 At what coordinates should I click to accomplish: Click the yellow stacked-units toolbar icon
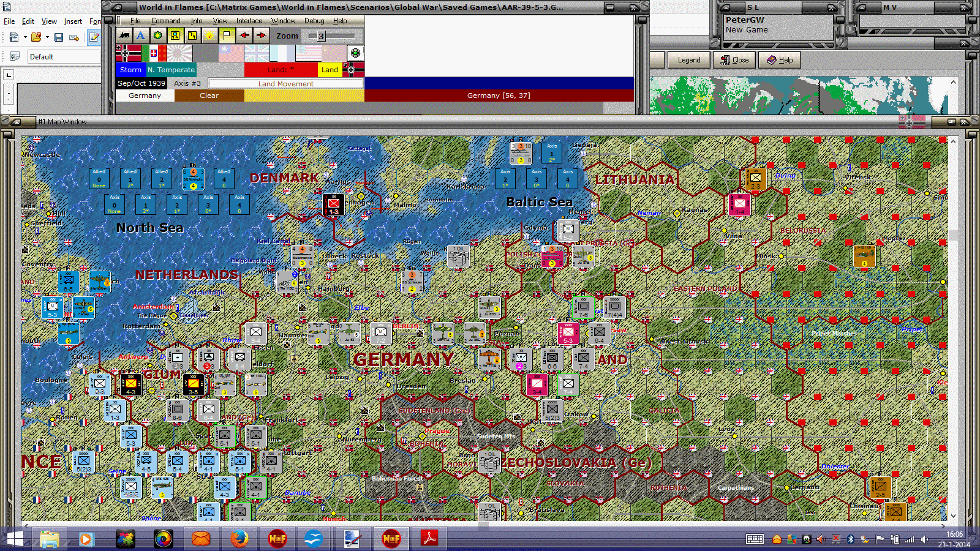[192, 36]
